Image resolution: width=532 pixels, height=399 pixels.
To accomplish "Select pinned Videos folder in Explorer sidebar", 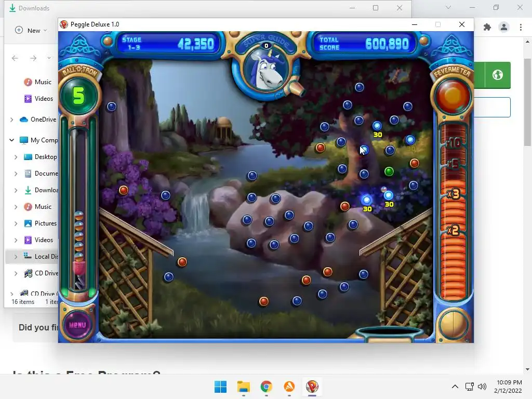I will click(38, 99).
